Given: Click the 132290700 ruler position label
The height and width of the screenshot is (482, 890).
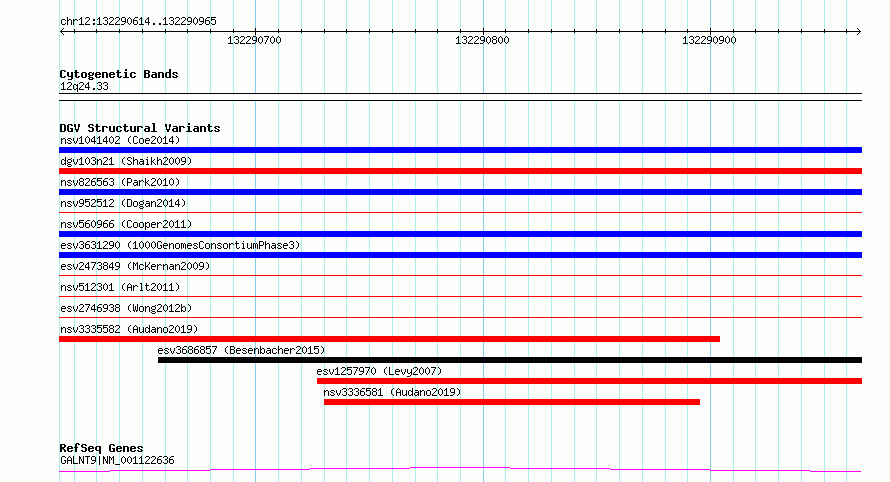Looking at the screenshot, I should tap(254, 40).
